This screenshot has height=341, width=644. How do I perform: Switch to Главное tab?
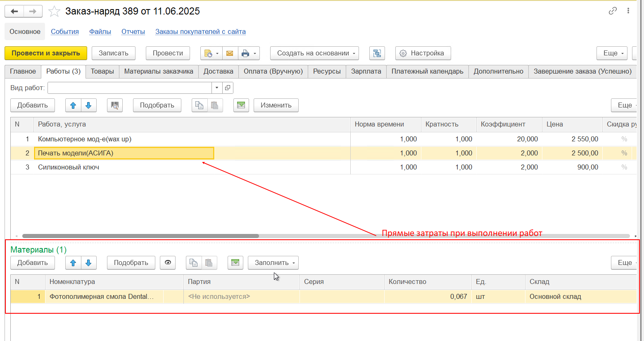click(x=23, y=72)
